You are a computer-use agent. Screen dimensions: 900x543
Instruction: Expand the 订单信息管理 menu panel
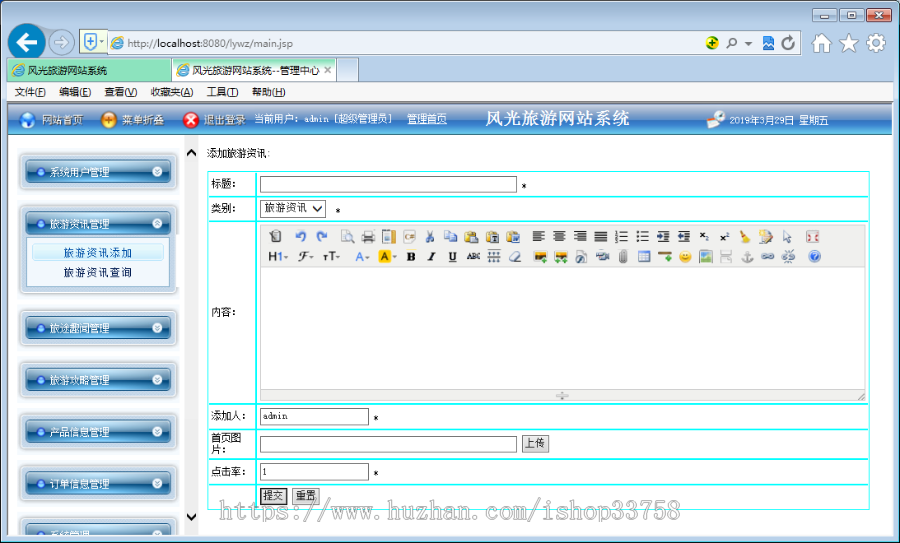click(98, 483)
